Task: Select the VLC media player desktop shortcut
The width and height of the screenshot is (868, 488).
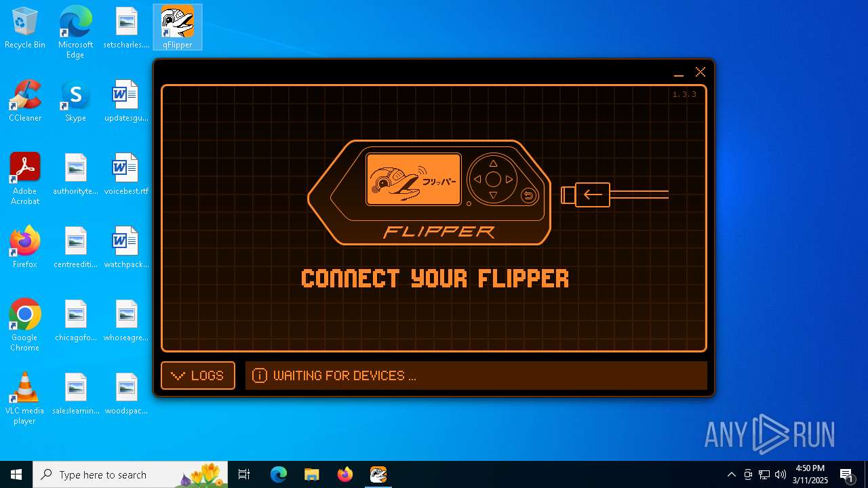Action: point(25,398)
